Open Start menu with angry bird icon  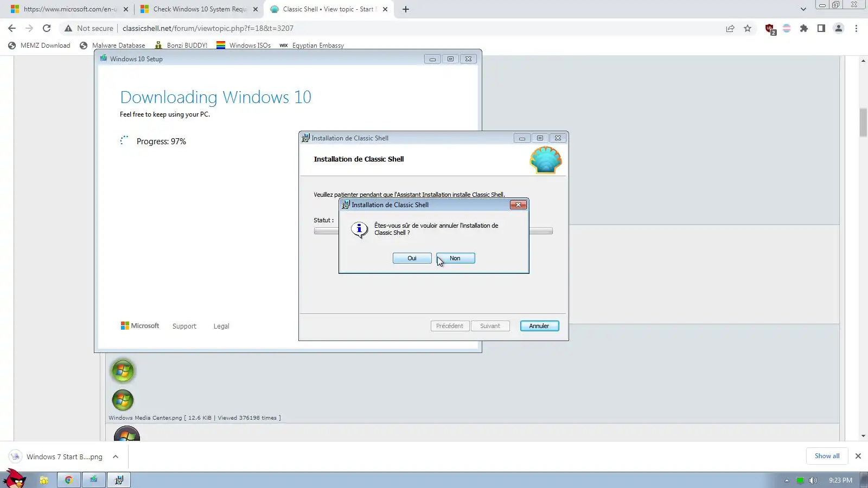pyautogui.click(x=14, y=479)
